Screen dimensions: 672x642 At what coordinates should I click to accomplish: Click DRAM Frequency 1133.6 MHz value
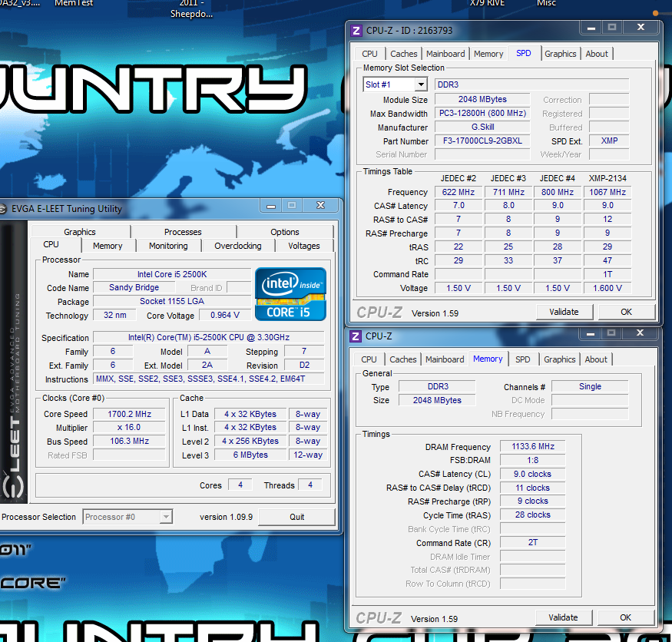click(533, 447)
